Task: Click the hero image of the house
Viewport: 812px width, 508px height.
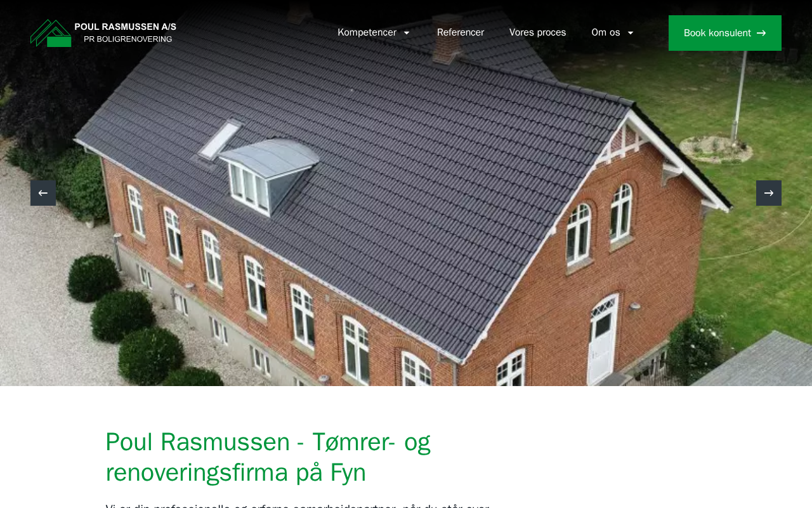Action: [x=406, y=193]
